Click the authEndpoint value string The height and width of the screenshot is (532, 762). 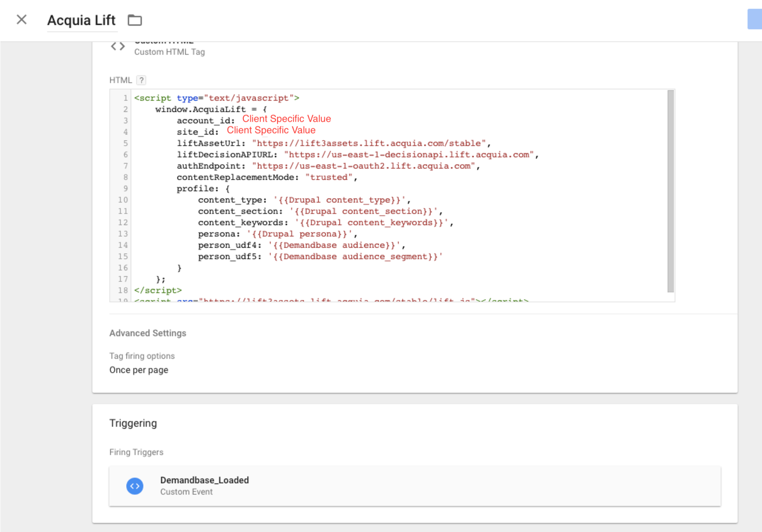pos(363,166)
